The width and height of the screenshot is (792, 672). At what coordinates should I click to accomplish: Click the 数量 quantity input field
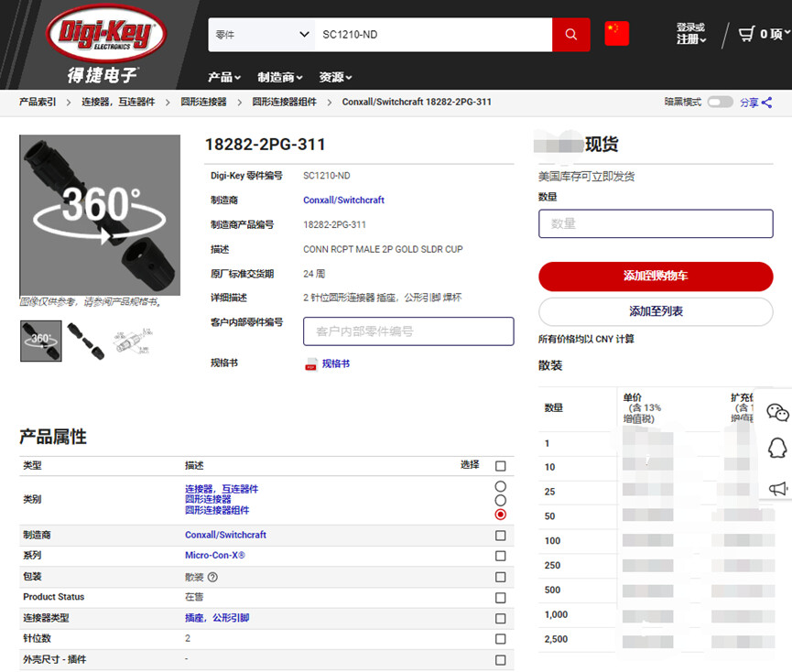click(656, 223)
